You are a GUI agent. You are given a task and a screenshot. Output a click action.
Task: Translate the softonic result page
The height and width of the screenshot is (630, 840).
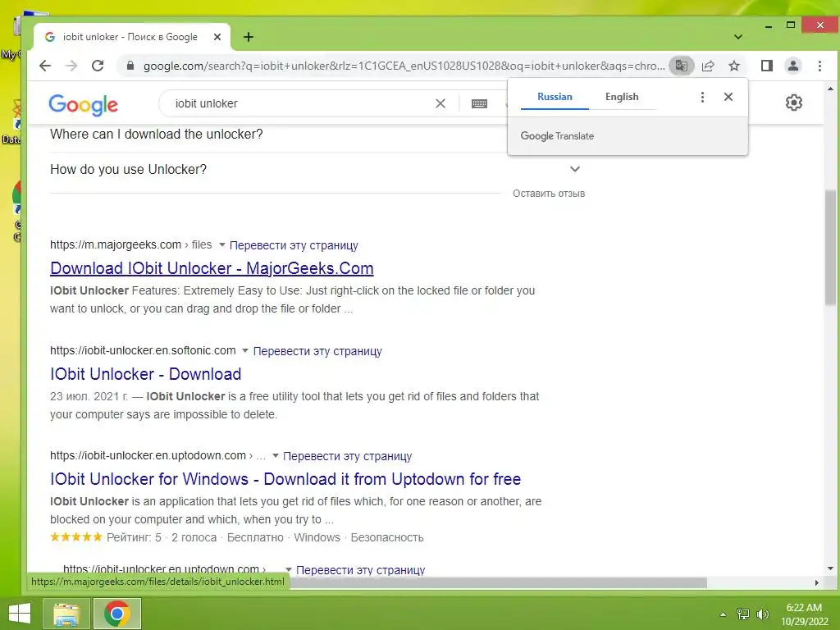(317, 351)
